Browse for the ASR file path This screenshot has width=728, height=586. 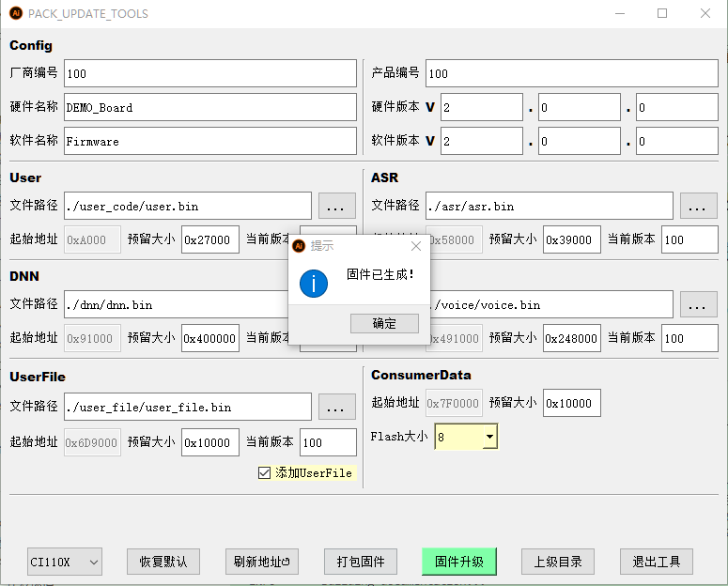point(699,206)
